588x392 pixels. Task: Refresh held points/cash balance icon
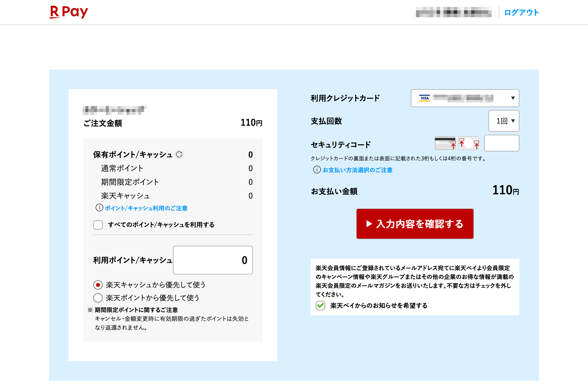179,154
